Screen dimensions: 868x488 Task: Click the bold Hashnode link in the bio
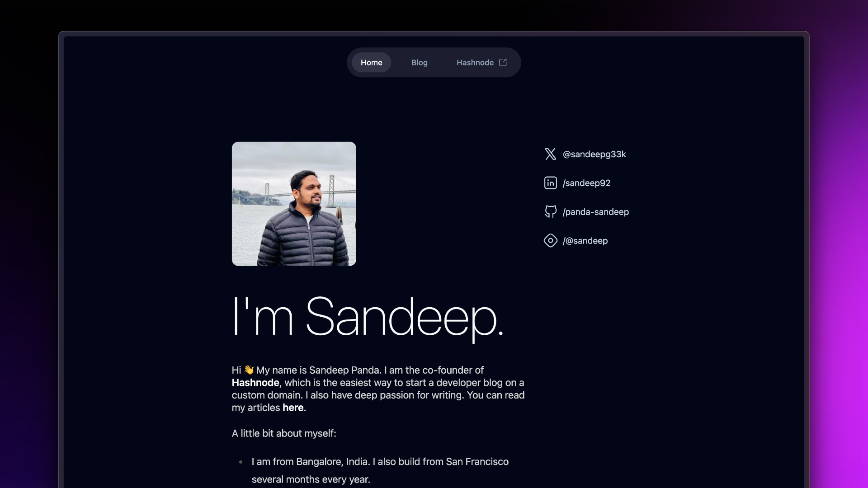pos(255,383)
